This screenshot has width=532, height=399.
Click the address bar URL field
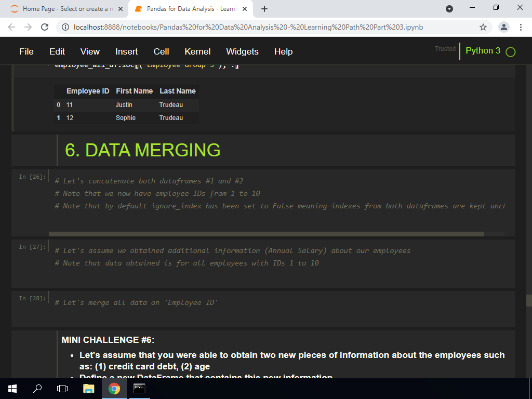point(248,27)
